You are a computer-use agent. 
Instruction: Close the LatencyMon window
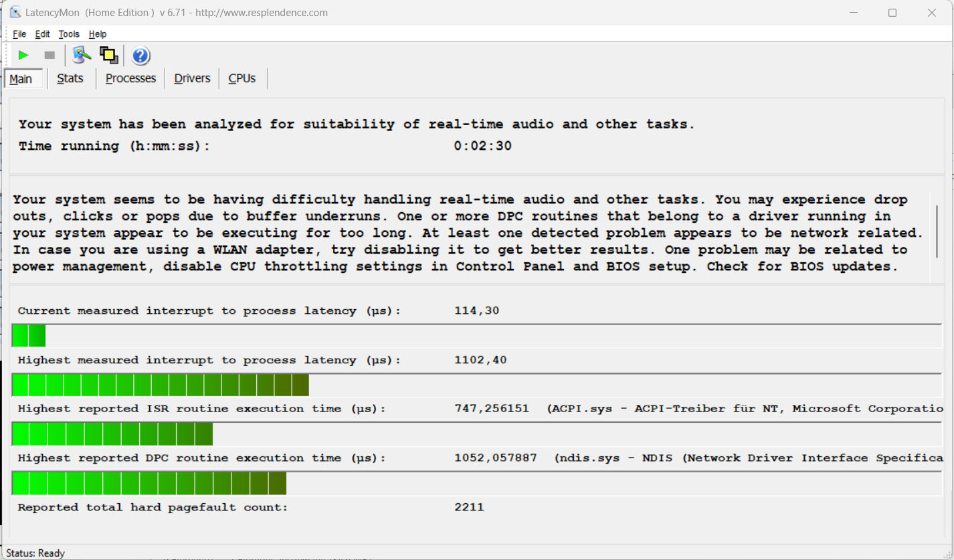pos(932,13)
